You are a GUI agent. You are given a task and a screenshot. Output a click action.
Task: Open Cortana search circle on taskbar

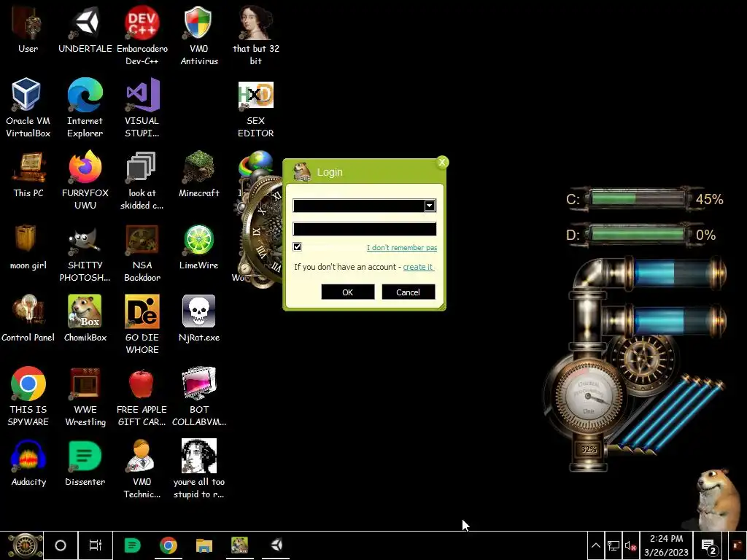tap(61, 545)
